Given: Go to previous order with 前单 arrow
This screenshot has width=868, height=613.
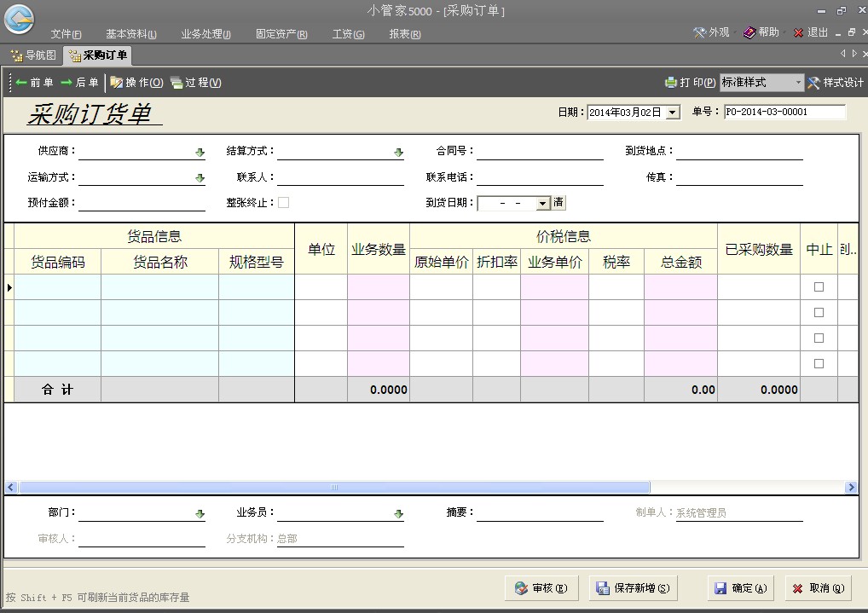Looking at the screenshot, I should tap(34, 83).
